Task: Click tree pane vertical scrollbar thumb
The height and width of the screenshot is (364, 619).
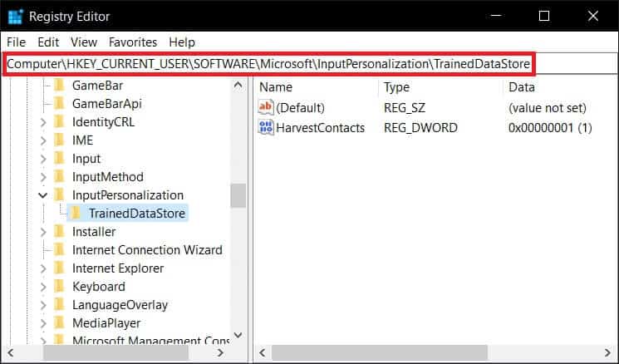Action: coord(238,195)
